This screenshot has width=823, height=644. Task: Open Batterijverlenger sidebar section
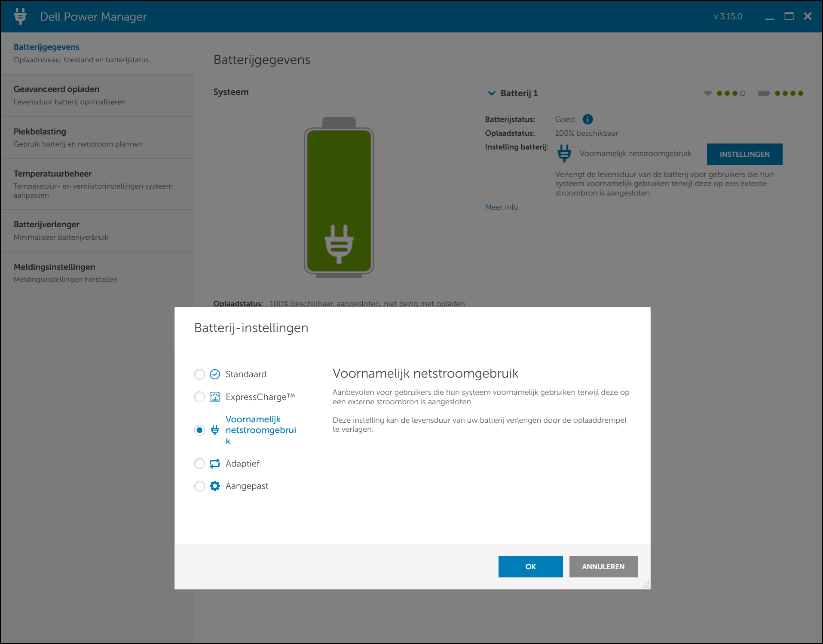coord(98,231)
